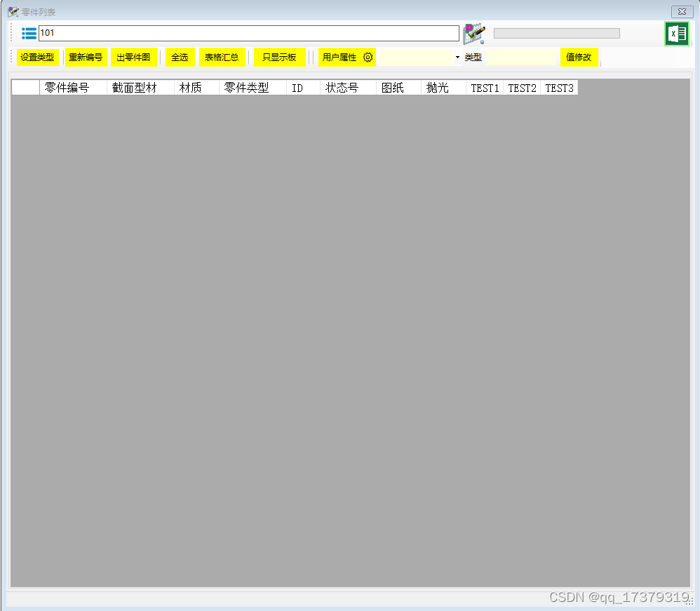Click the 零件类型 column header
Screen dimensions: 700x611
click(253, 88)
